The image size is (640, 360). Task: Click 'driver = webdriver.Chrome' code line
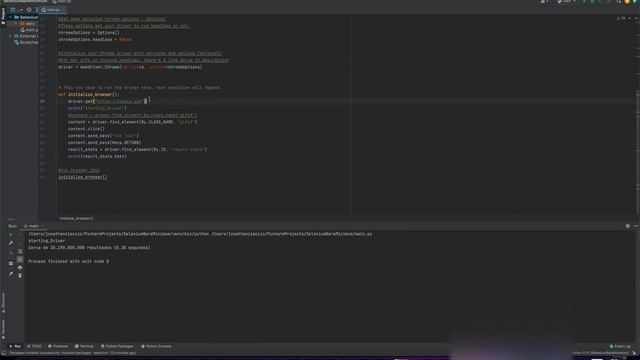(130, 67)
